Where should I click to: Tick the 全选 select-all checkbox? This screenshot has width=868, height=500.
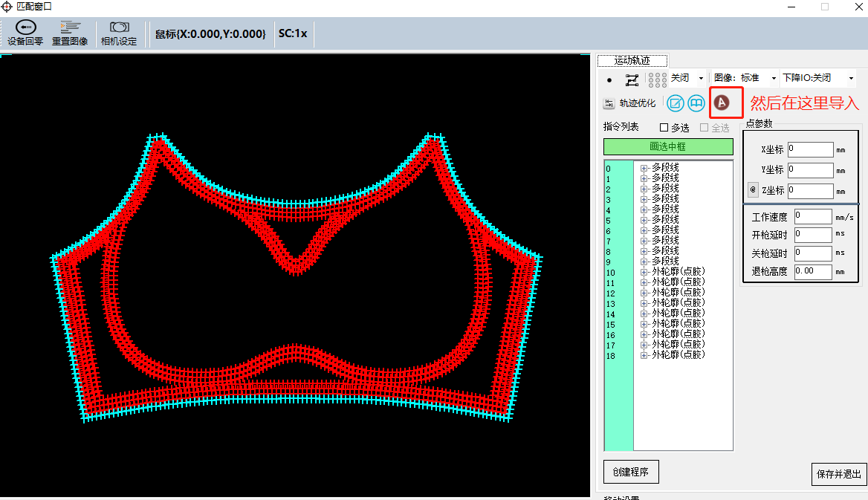tap(705, 128)
